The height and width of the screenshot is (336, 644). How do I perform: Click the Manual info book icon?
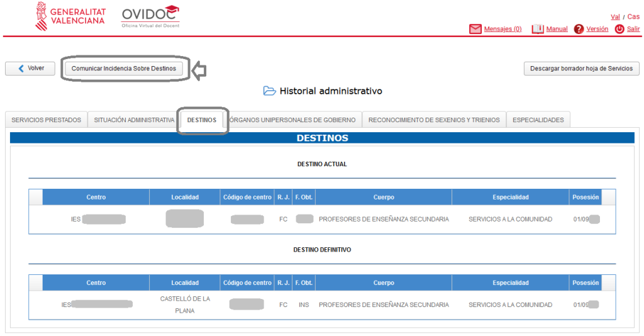pyautogui.click(x=537, y=29)
